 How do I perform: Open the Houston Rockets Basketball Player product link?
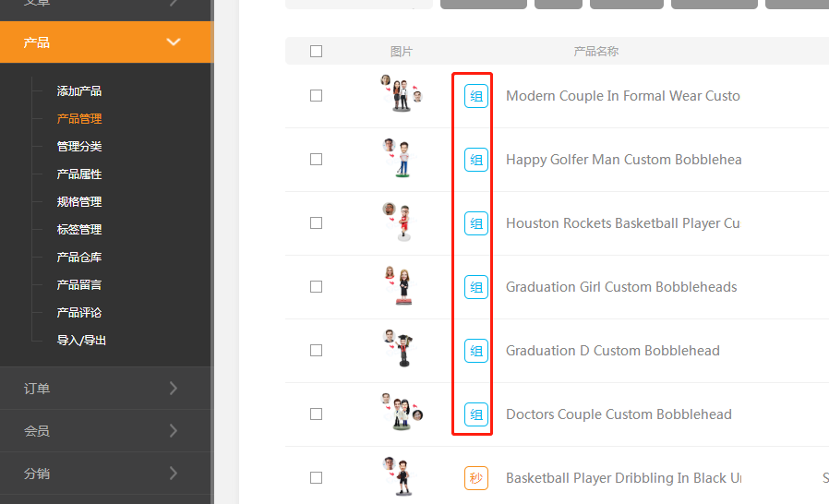pyautogui.click(x=622, y=223)
